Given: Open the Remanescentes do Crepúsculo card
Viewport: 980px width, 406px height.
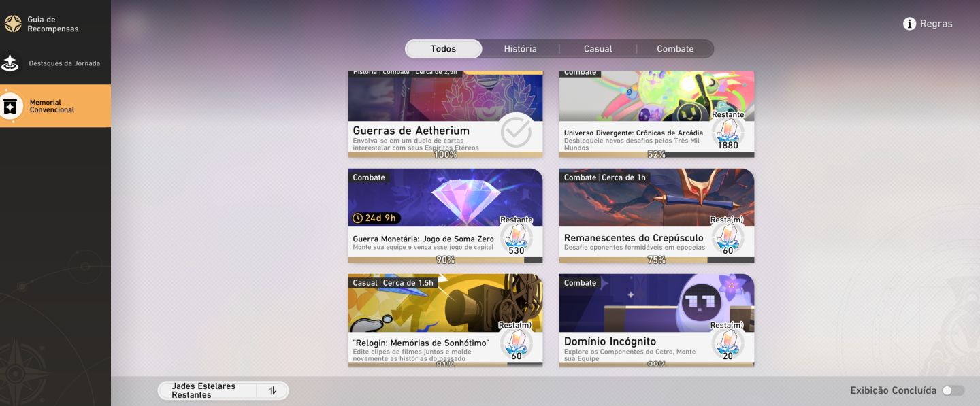Looking at the screenshot, I should (x=657, y=216).
